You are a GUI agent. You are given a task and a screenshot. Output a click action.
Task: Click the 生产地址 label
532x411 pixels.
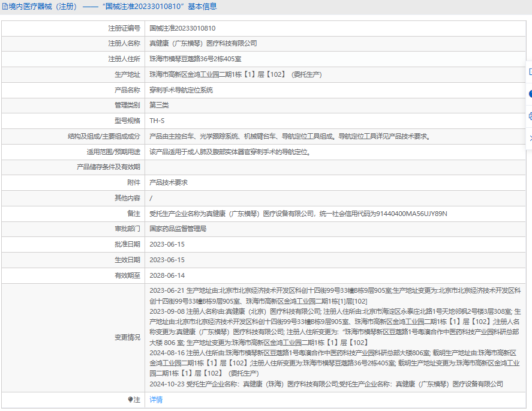point(127,74)
